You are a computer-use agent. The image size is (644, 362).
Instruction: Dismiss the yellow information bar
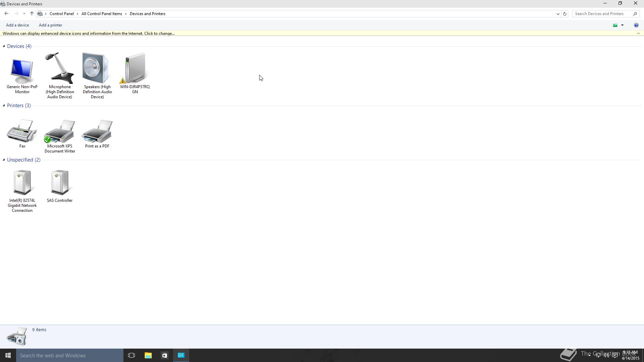coord(638,34)
